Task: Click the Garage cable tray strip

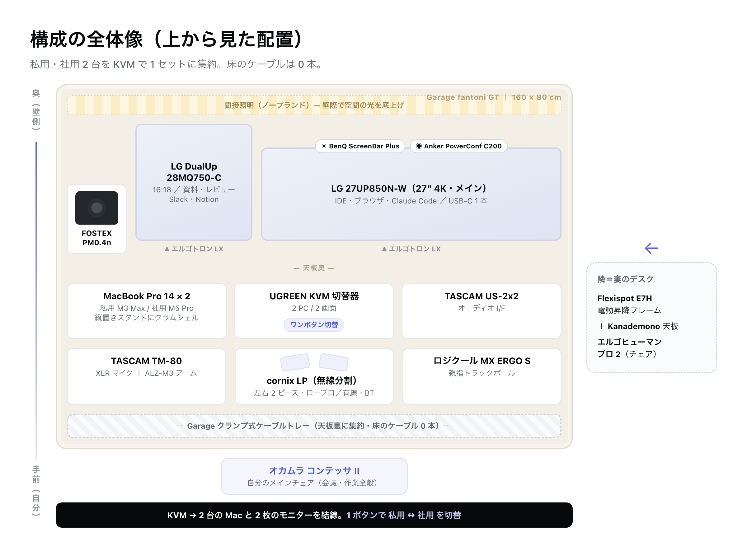Action: pyautogui.click(x=314, y=426)
